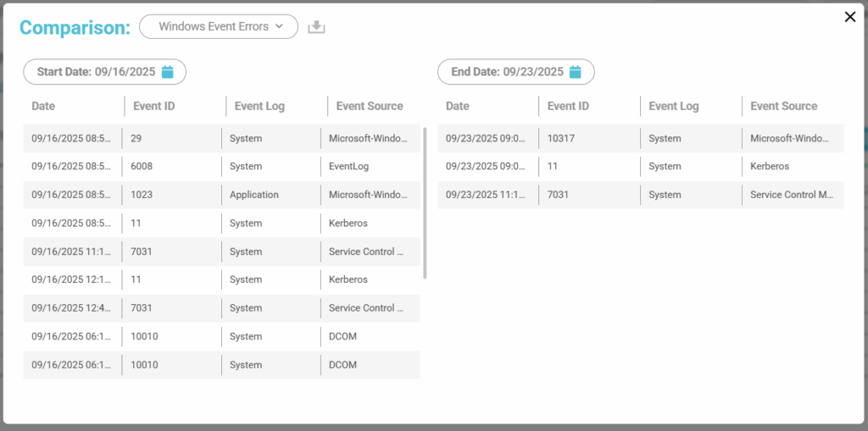Screen dimensions: 868x431
Task: Select the 09/23/2025 Kerberos event row
Action: click(x=640, y=167)
